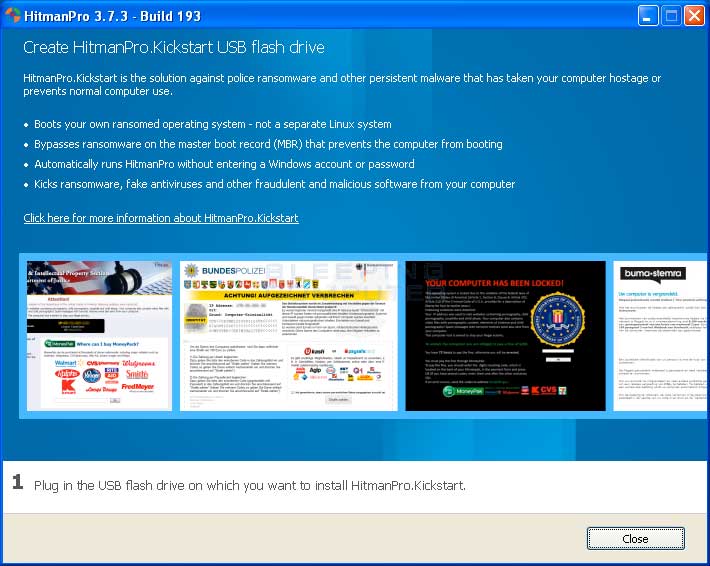Click the 'Plug in the USB flash drive' instruction

click(x=250, y=486)
